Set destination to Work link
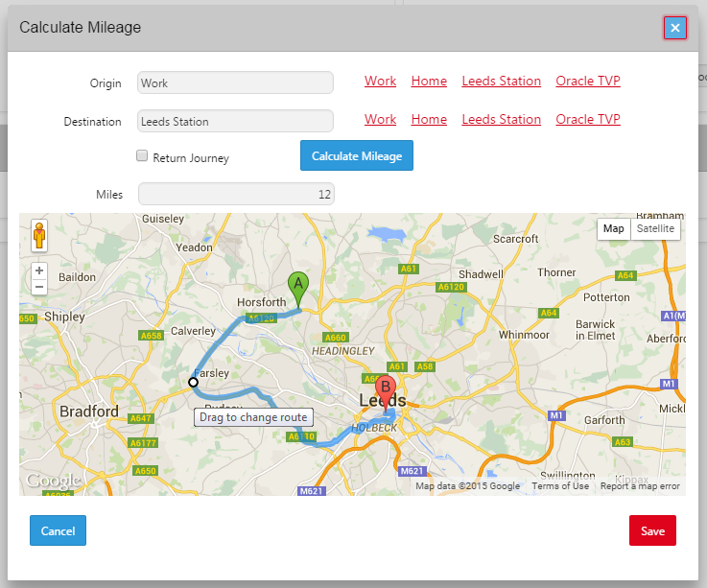Screen dimensions: 707x588 tap(380, 120)
